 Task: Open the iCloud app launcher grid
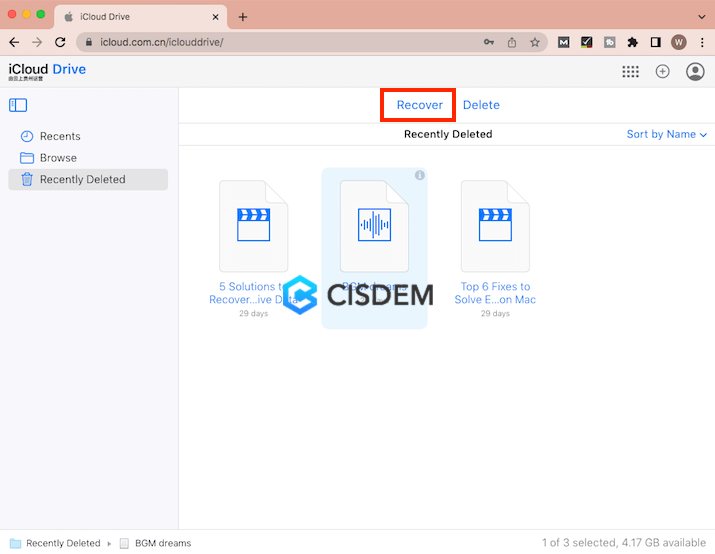(630, 72)
